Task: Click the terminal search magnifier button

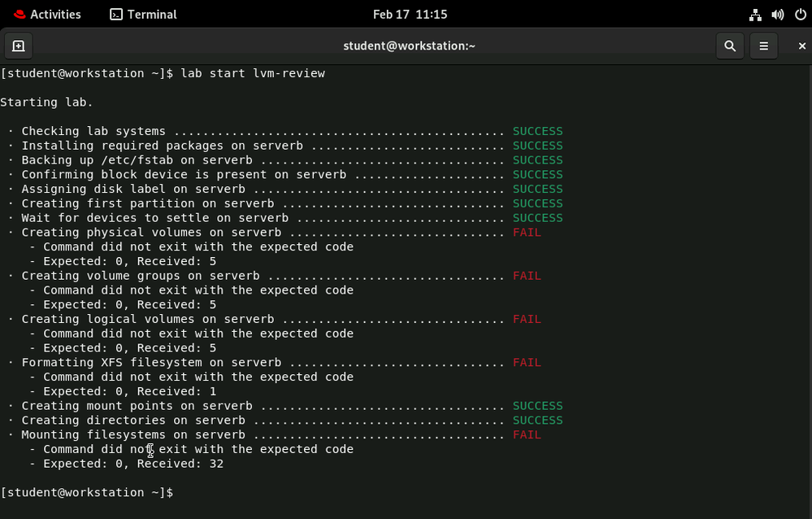Action: click(x=730, y=46)
